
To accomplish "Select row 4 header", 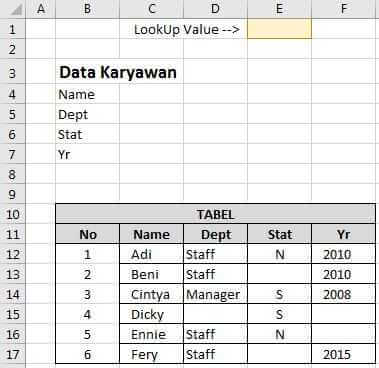I will 13,94.
